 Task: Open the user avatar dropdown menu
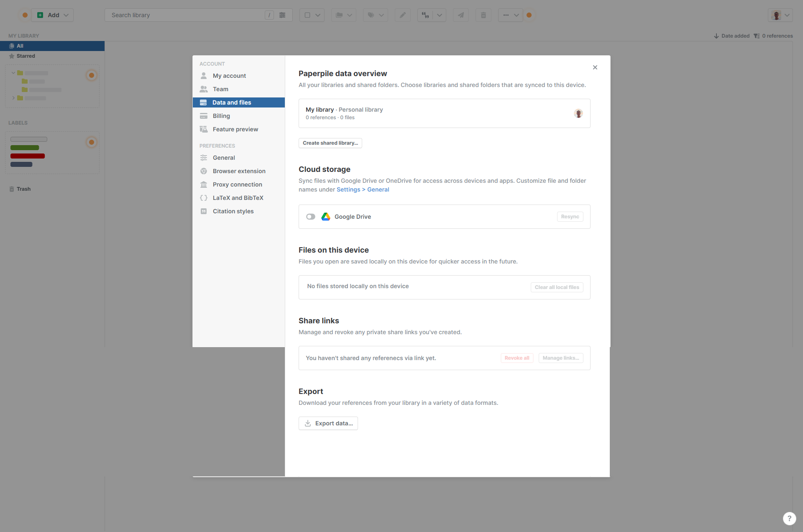(x=780, y=15)
